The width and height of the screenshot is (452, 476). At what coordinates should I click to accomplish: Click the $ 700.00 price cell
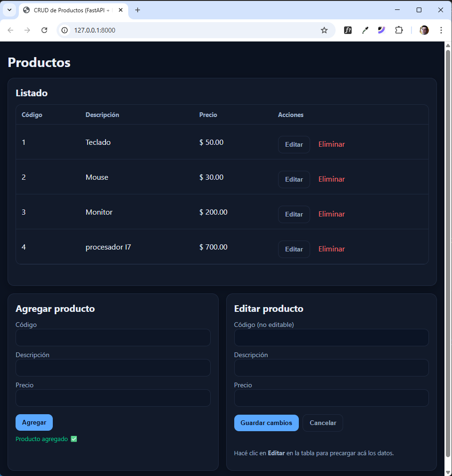[213, 247]
